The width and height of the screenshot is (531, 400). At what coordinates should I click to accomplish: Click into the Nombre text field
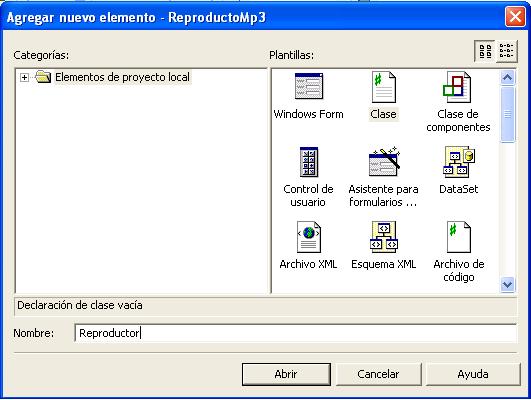296,333
